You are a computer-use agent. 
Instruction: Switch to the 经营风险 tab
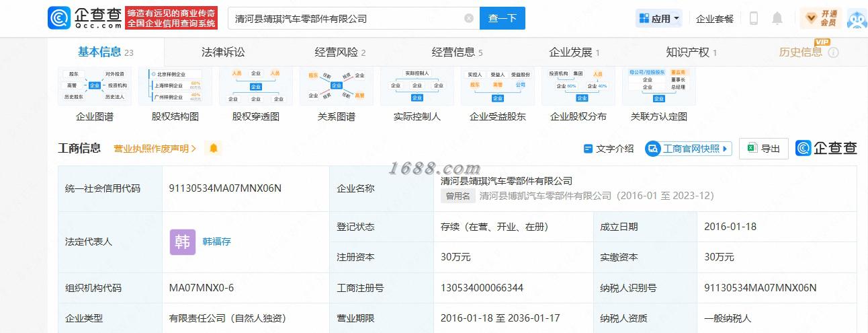340,52
